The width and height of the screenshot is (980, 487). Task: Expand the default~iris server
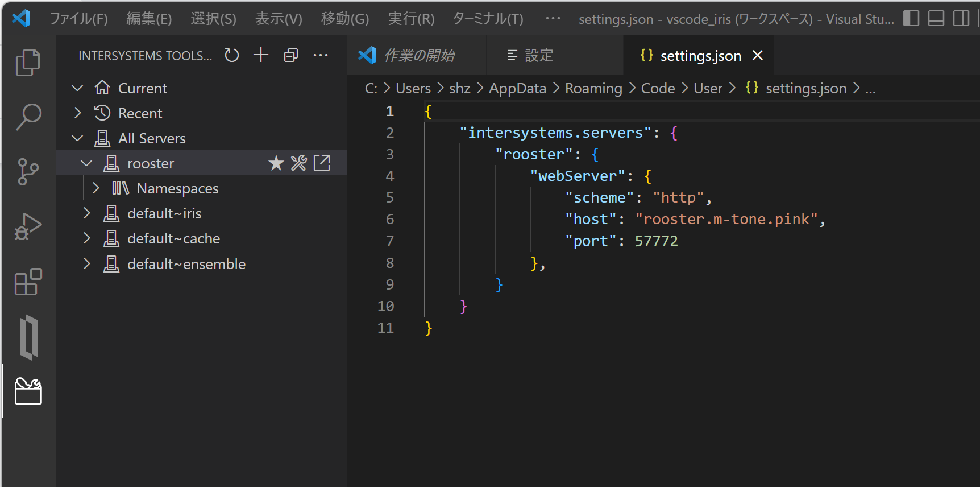click(x=87, y=213)
